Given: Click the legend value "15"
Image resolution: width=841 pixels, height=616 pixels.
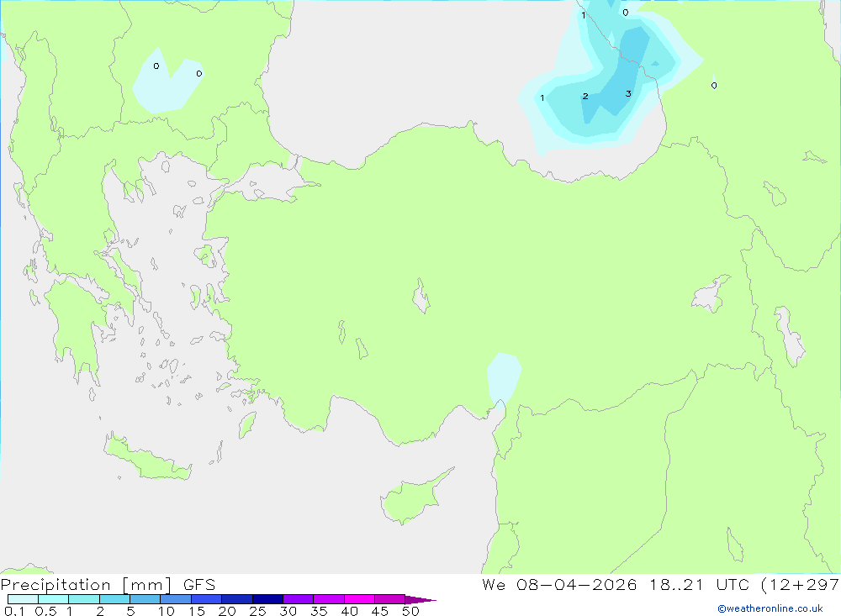Looking at the screenshot, I should click(x=196, y=611).
